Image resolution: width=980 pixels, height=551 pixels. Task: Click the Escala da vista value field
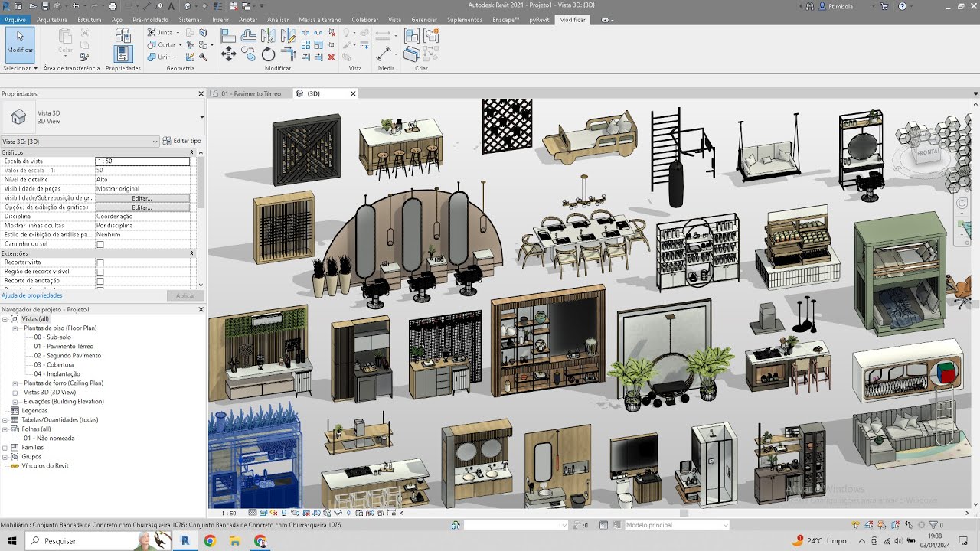point(142,161)
